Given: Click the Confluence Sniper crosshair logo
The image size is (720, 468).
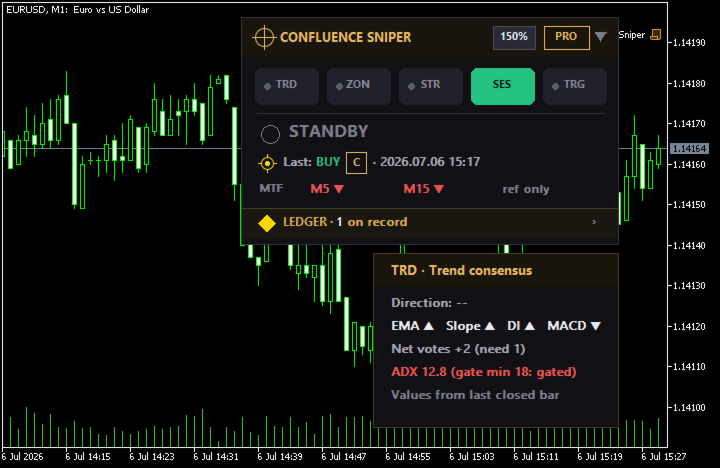Looking at the screenshot, I should [x=264, y=37].
